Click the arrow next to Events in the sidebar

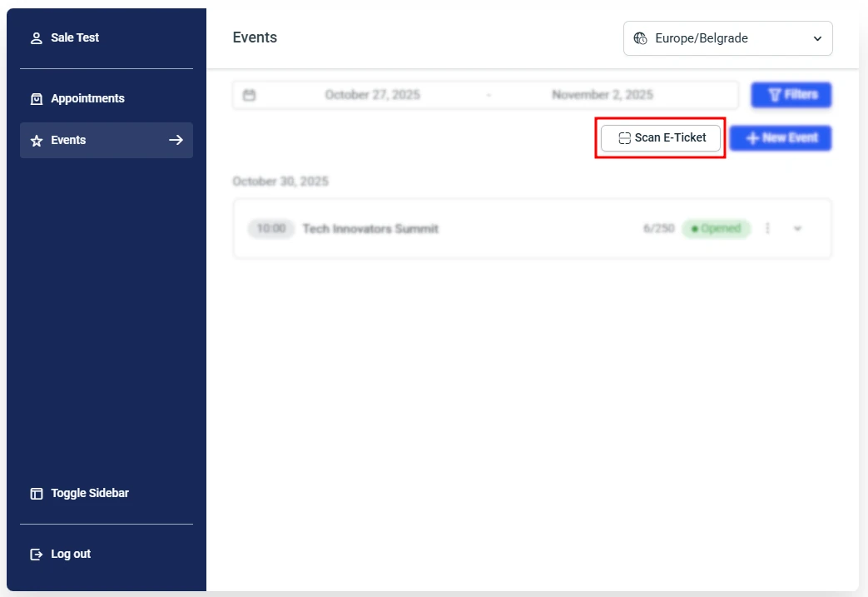[x=176, y=140]
